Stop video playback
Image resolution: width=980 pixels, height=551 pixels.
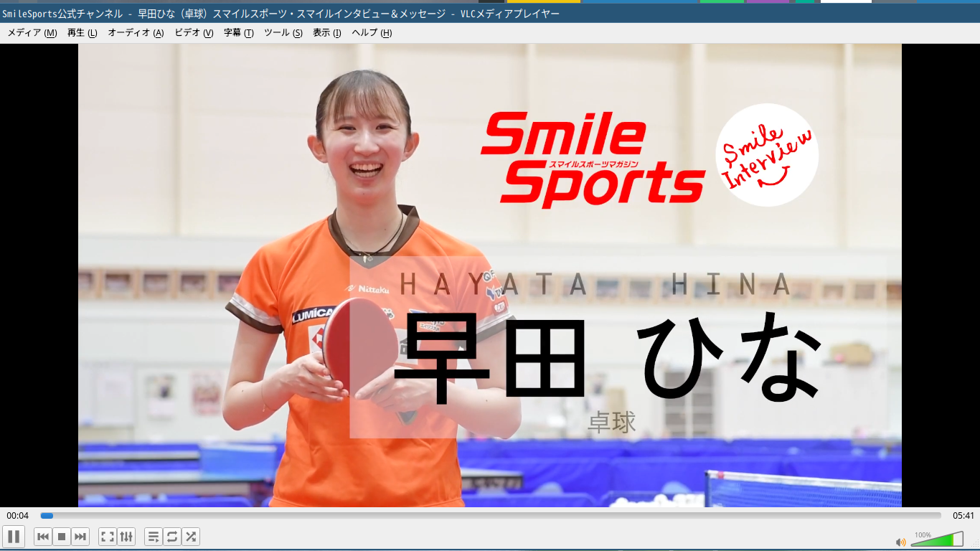[62, 537]
